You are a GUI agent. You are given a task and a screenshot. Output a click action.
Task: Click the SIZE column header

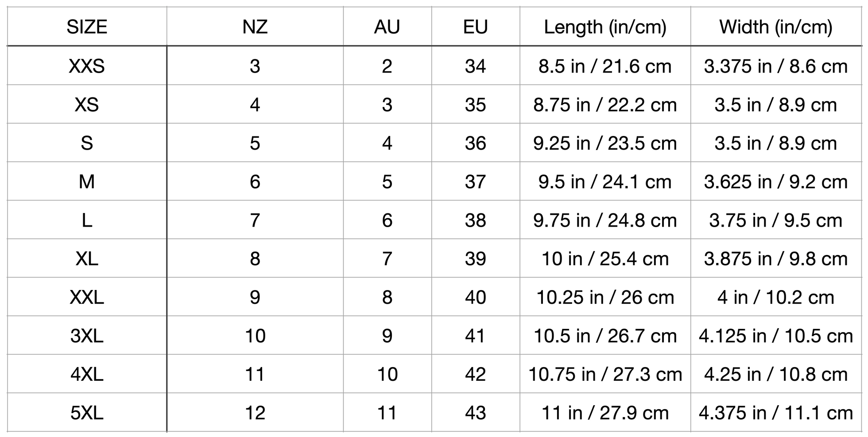tap(87, 27)
